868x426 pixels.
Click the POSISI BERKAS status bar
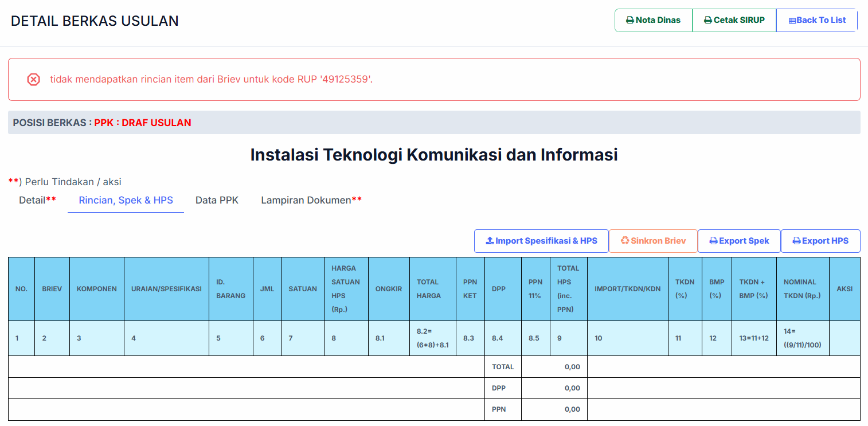click(434, 123)
